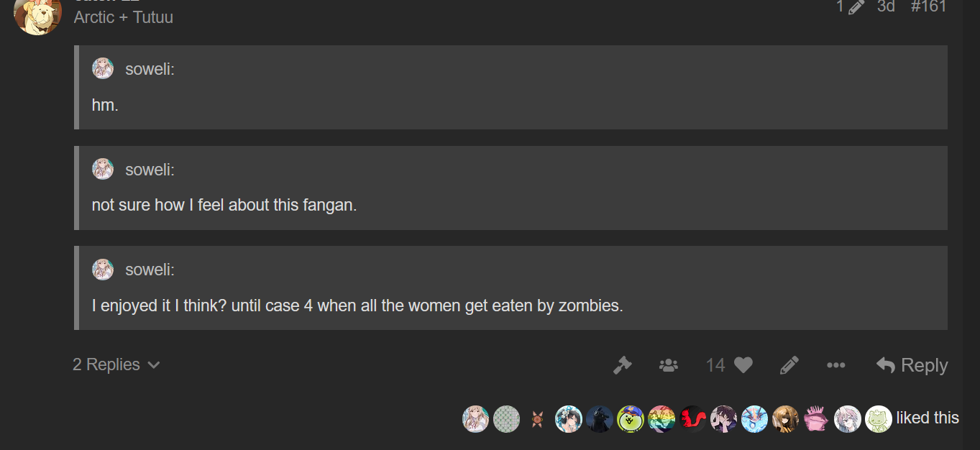980x450 pixels.
Task: Expand the 2 Replies dropdown
Action: (x=116, y=364)
